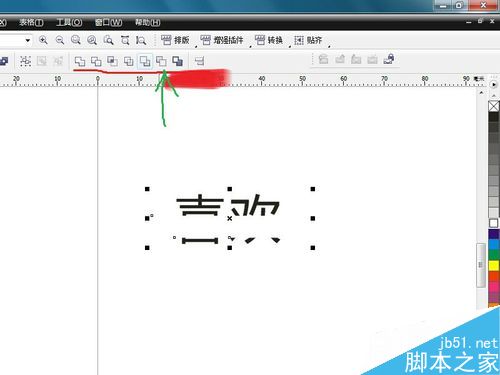Screen dimensions: 500x375
Task: Click the top-center selection handle
Action: click(230, 189)
